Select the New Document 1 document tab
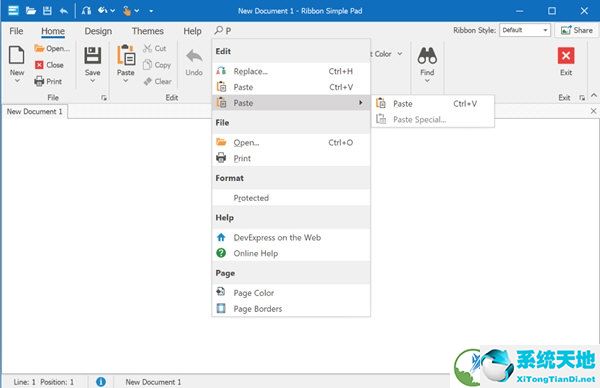Image resolution: width=600 pixels, height=388 pixels. click(x=34, y=111)
